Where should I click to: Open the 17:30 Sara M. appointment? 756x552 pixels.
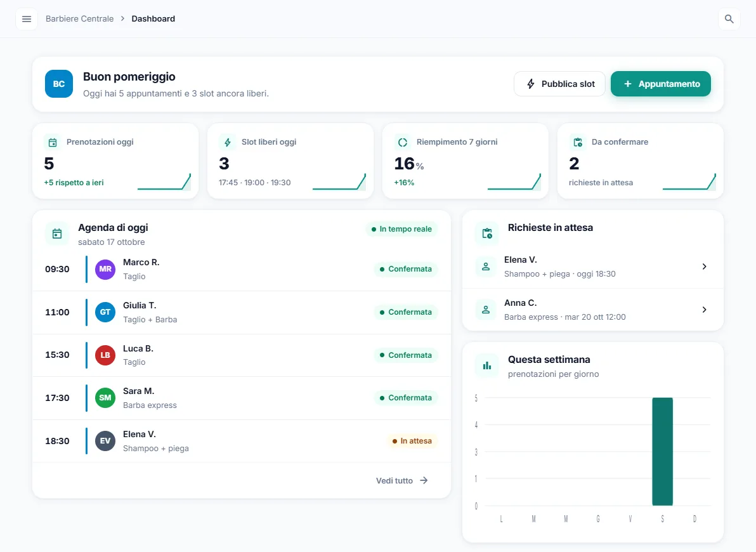(x=242, y=398)
